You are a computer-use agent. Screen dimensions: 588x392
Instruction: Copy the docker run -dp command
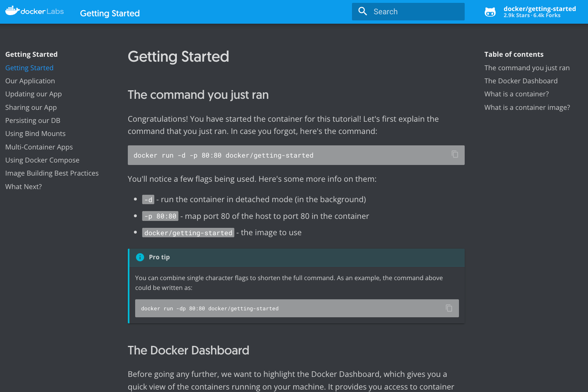[449, 308]
